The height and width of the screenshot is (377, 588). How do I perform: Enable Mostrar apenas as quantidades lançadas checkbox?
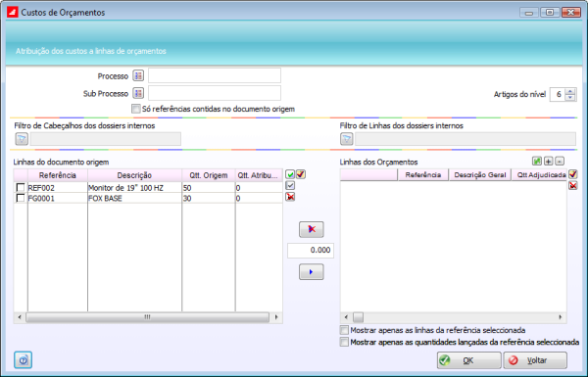(344, 342)
